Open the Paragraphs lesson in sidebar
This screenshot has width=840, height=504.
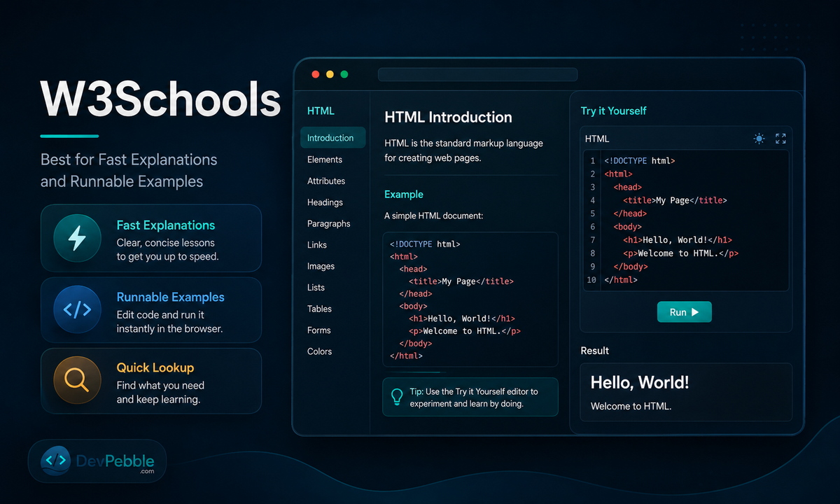(x=329, y=223)
